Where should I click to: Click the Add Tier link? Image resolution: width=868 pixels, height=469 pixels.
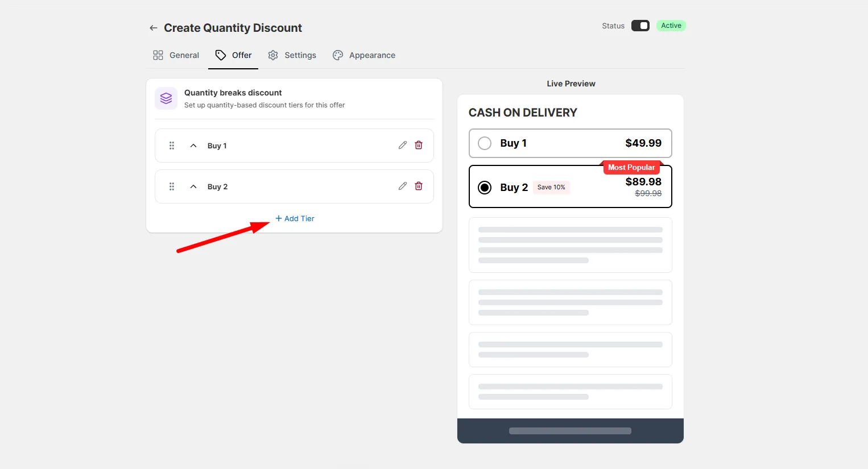click(295, 218)
